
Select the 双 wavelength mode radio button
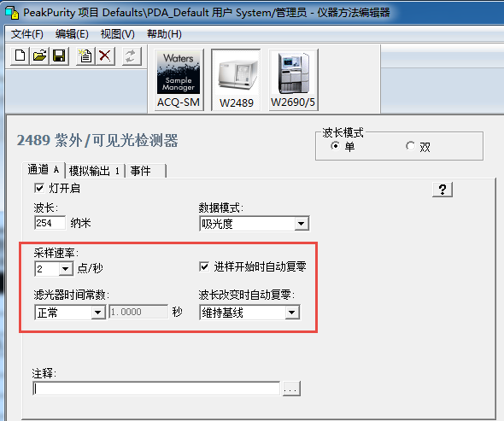pos(410,147)
